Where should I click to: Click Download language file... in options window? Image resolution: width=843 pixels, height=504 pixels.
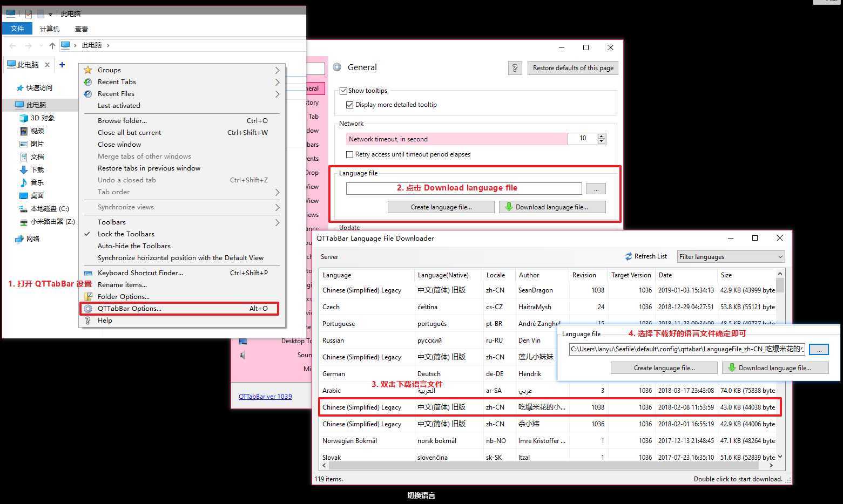coord(552,207)
